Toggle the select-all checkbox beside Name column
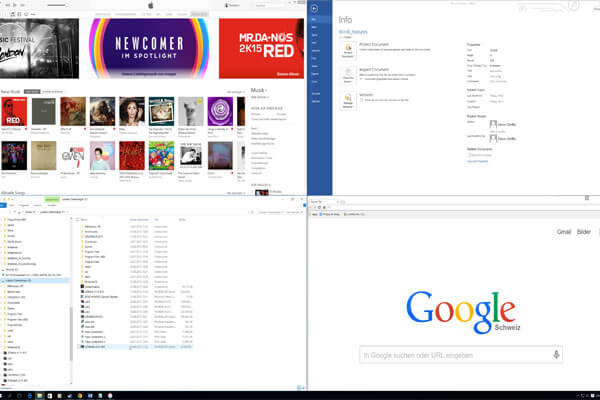Screen dimensions: 600x400 coord(78,220)
